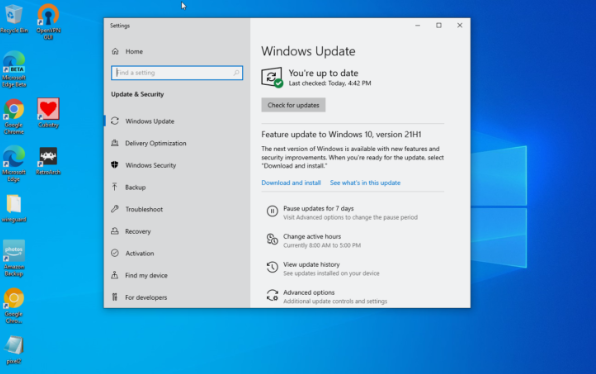This screenshot has width=596, height=374.
Task: Click the search magnifier icon
Action: (x=236, y=73)
